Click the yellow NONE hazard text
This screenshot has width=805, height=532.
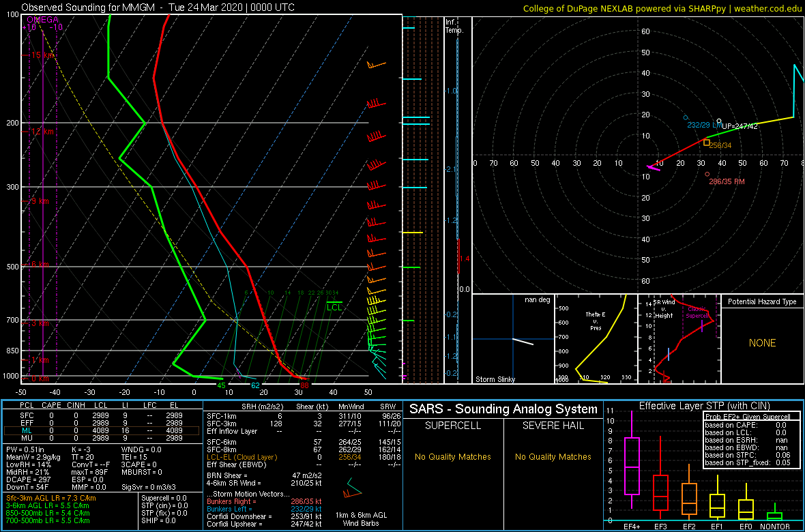(763, 343)
